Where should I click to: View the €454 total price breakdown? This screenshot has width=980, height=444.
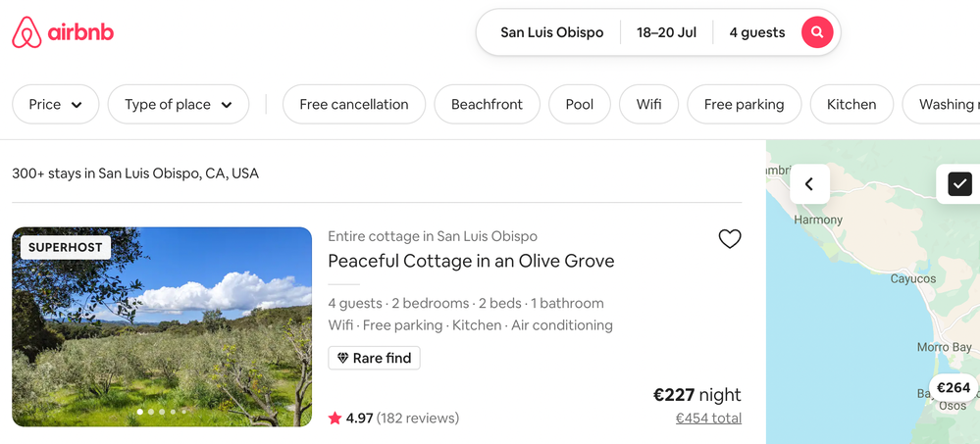click(x=708, y=419)
